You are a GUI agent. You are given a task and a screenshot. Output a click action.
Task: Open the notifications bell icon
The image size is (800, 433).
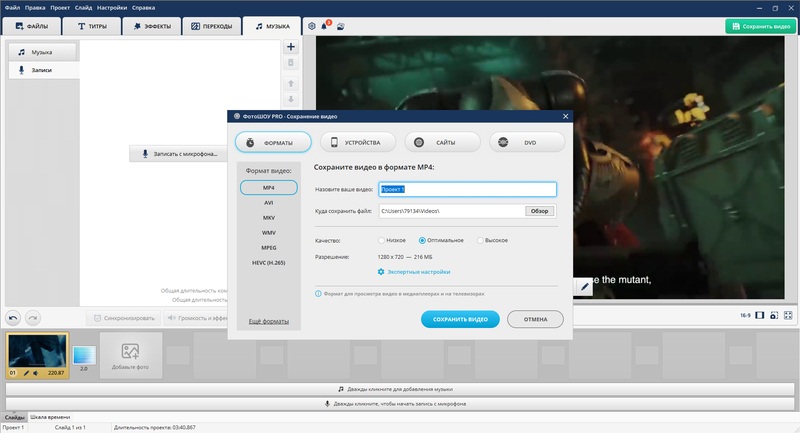(x=324, y=26)
